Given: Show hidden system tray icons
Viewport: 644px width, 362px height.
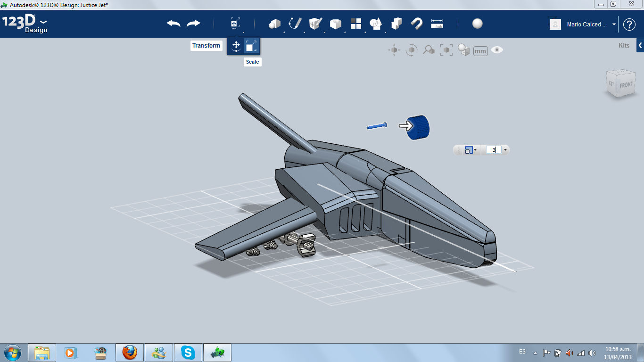Looking at the screenshot, I should click(x=535, y=353).
